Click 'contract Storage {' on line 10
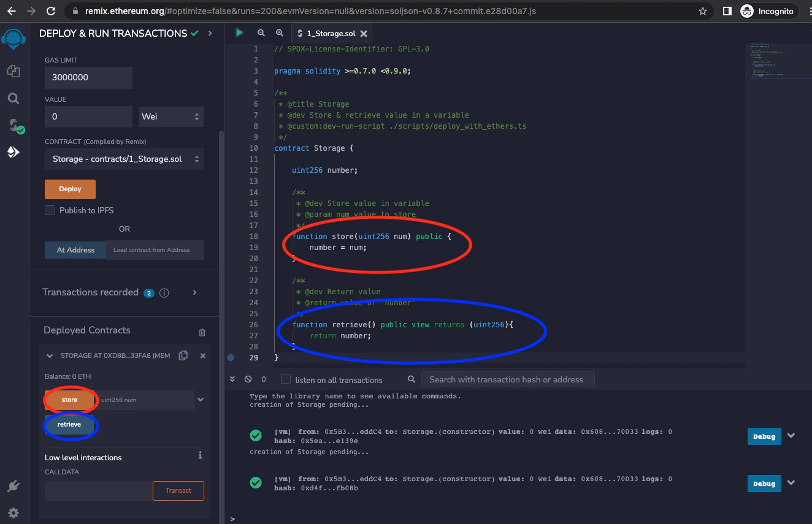812x524 pixels. (314, 148)
